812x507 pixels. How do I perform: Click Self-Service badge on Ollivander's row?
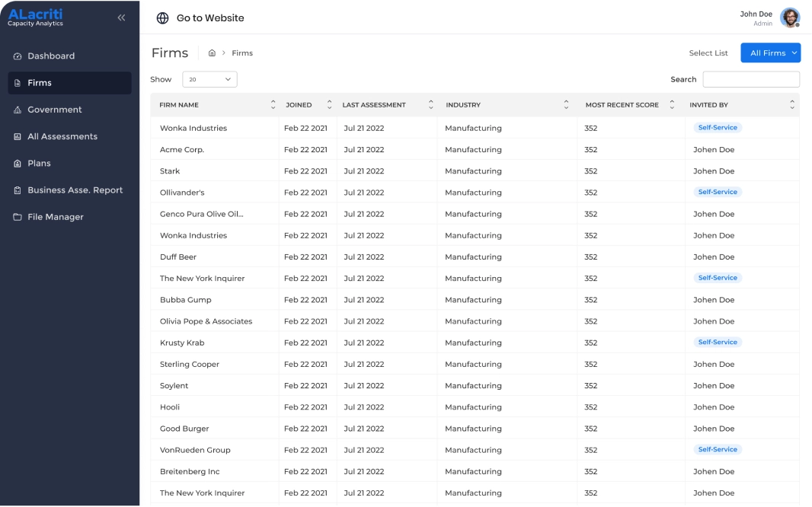pos(717,193)
